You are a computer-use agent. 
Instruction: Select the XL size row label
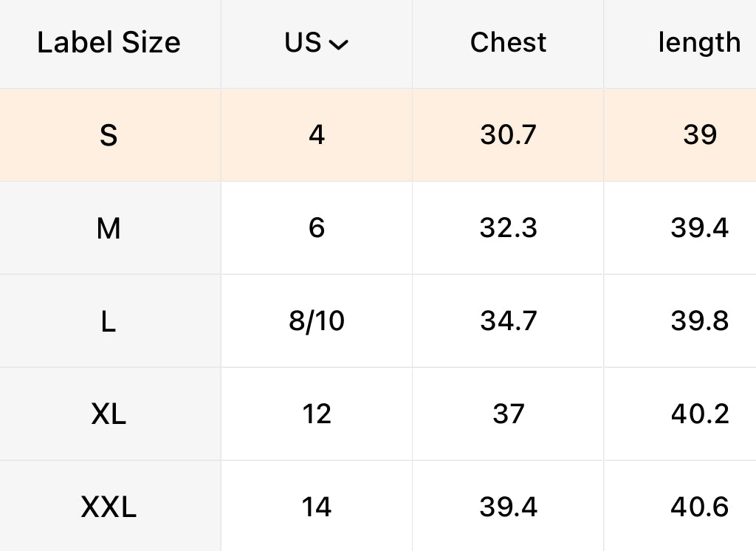point(109,414)
